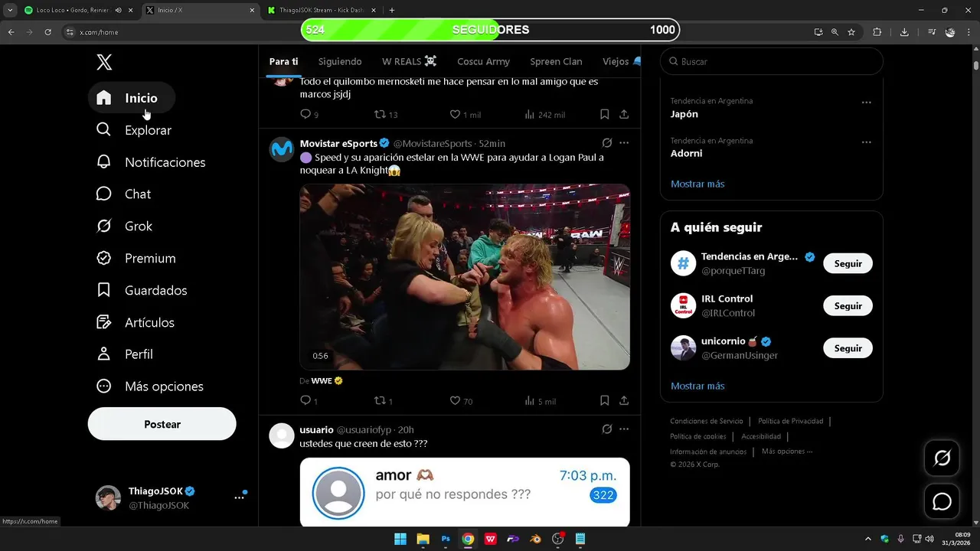980x551 pixels.
Task: Repost the Movistar eSports post
Action: (x=380, y=400)
